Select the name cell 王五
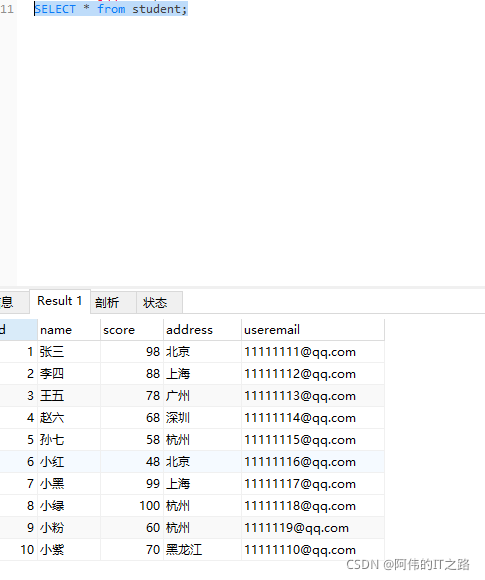The image size is (485, 580). (x=69, y=396)
